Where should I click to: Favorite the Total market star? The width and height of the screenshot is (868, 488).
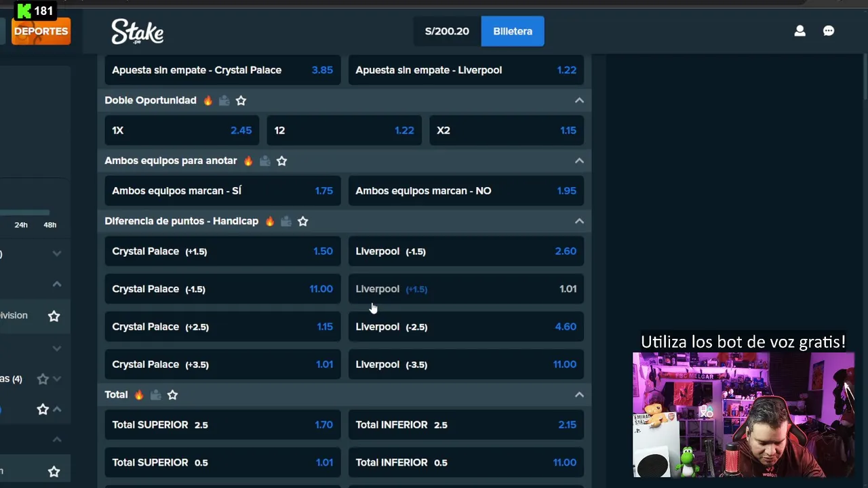coord(172,394)
